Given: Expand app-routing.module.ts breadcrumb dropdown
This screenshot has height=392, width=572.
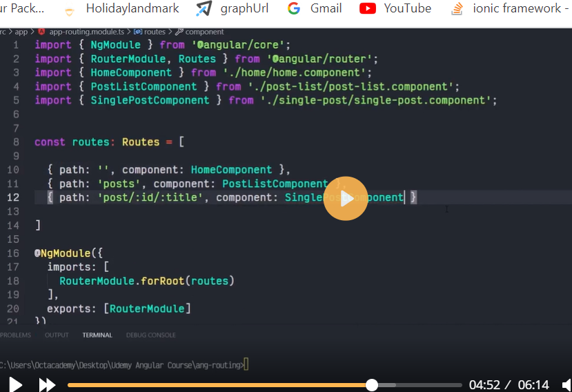Looking at the screenshot, I should tap(86, 32).
